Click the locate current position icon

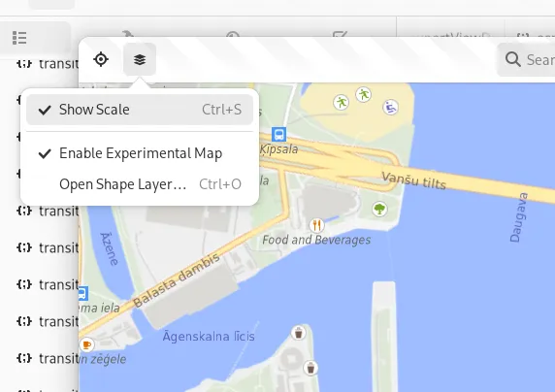(101, 59)
